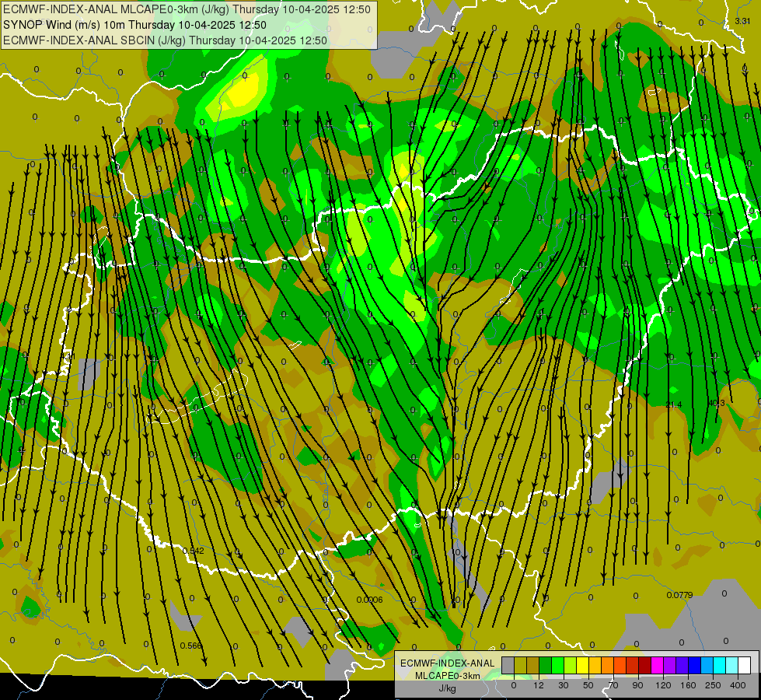Screen dimensions: 761x700
Task: Click the SBCIN title line in header
Action: click(x=165, y=40)
